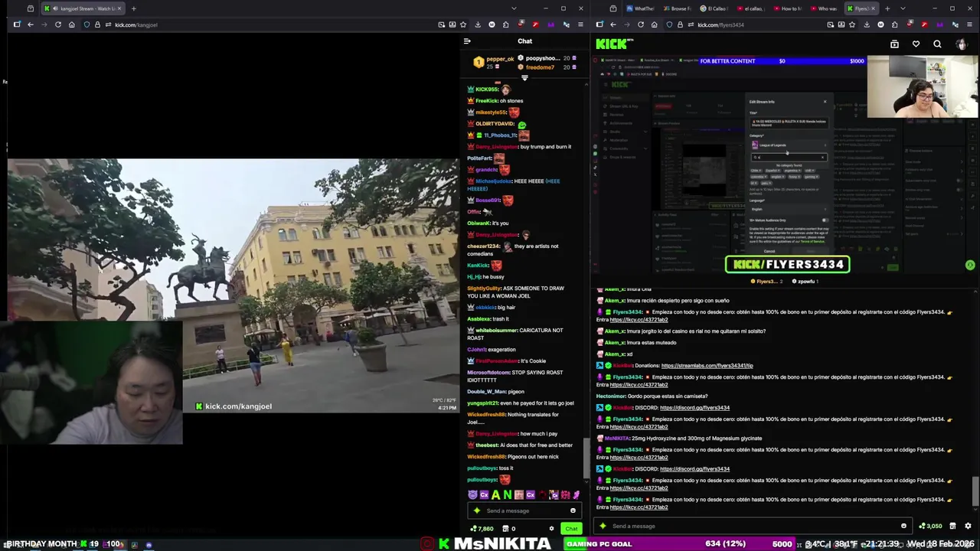The width and height of the screenshot is (980, 551).
Task: Open new tab in left browser
Action: [x=133, y=8]
